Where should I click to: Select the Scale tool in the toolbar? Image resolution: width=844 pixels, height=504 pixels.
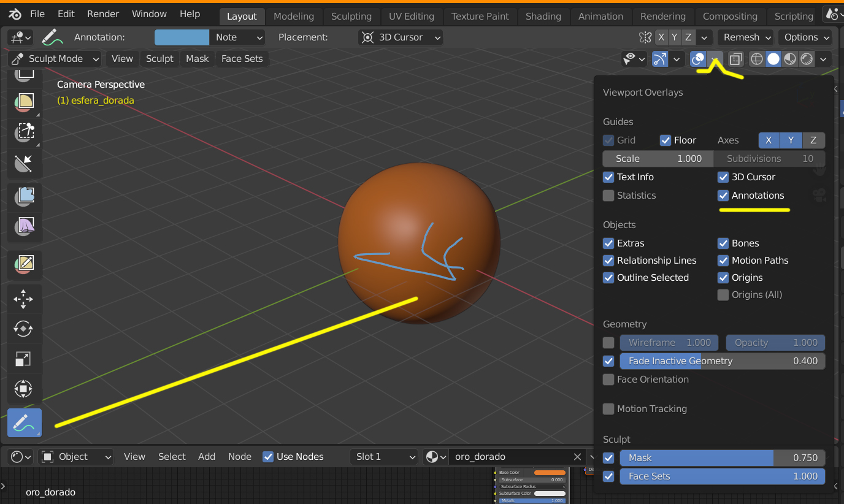pos(23,359)
